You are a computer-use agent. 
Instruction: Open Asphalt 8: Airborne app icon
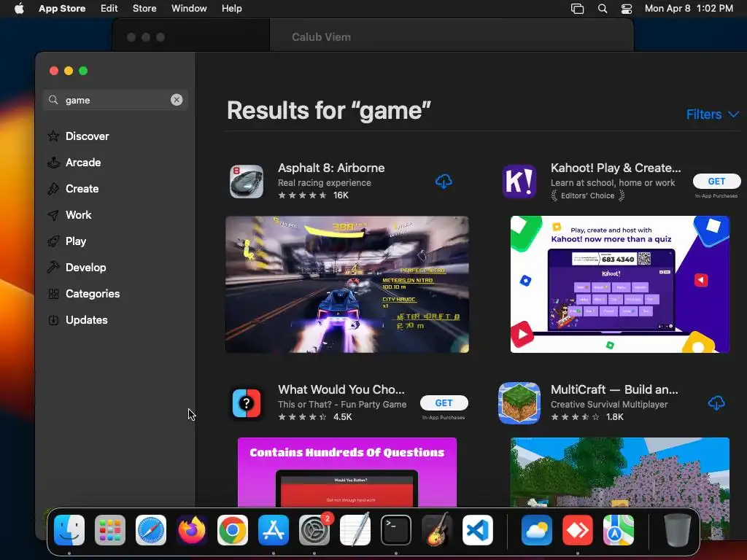[x=247, y=182]
